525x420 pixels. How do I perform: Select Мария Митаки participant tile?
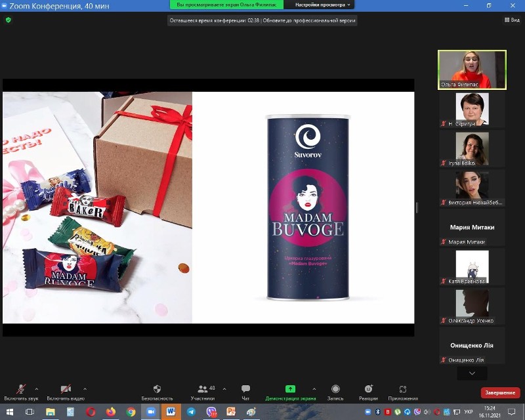pyautogui.click(x=472, y=228)
